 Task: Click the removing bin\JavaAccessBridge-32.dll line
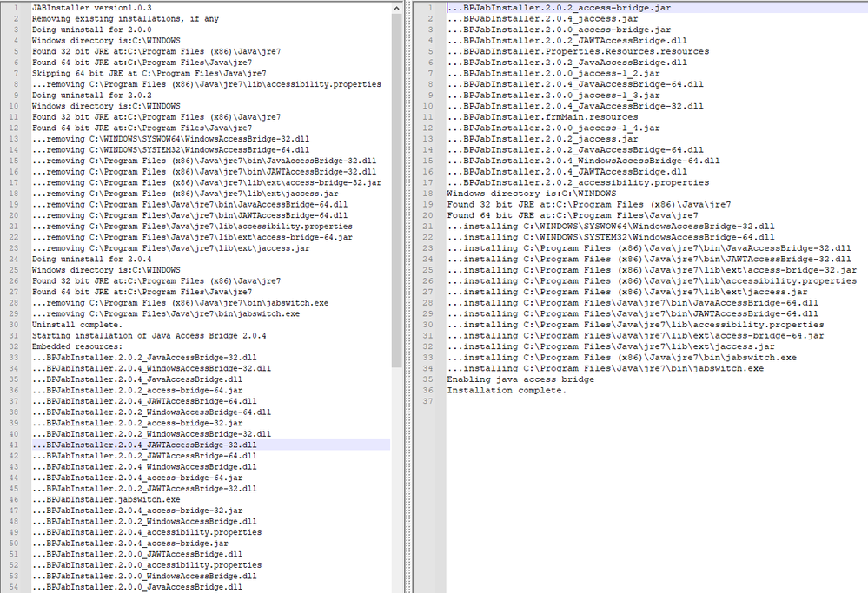204,161
